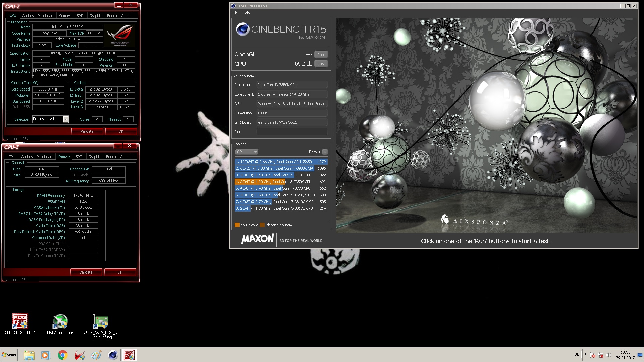The image size is (644, 362).
Task: Open the File menu in Cinebench
Action: coord(235,13)
